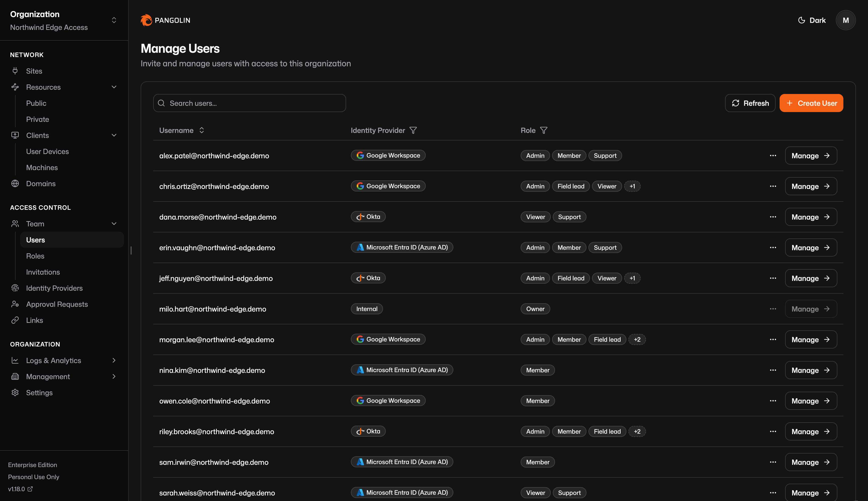The width and height of the screenshot is (868, 501).
Task: Click Logs & Analytics chart icon
Action: [x=15, y=360]
